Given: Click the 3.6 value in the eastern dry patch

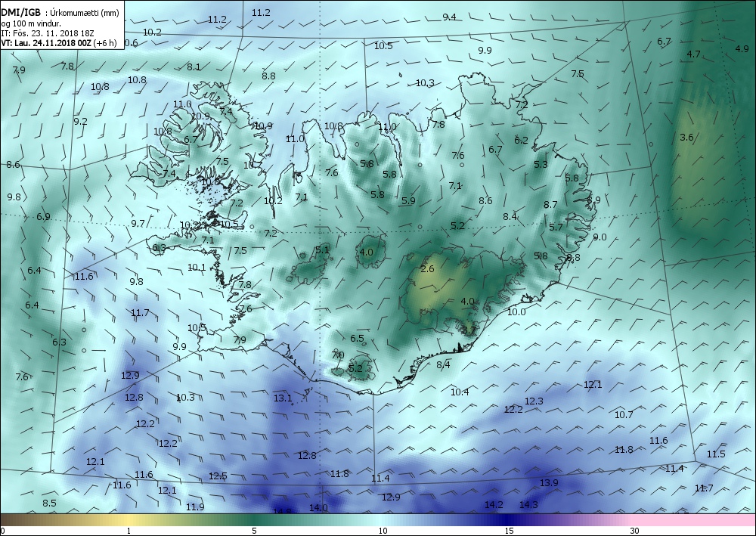Looking at the screenshot, I should coord(686,138).
